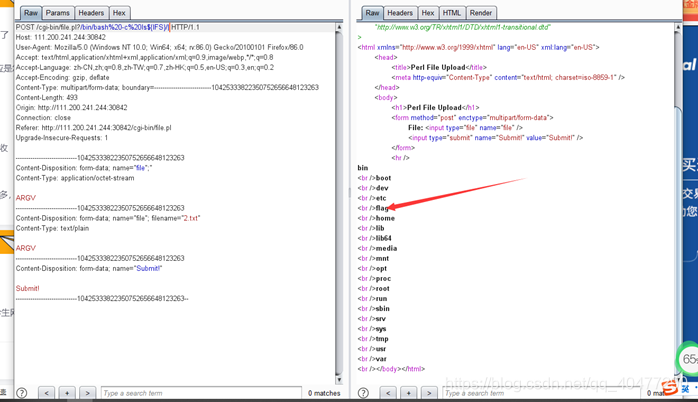Click the Accept-Encoding: gzip, deflate line

(x=62, y=77)
